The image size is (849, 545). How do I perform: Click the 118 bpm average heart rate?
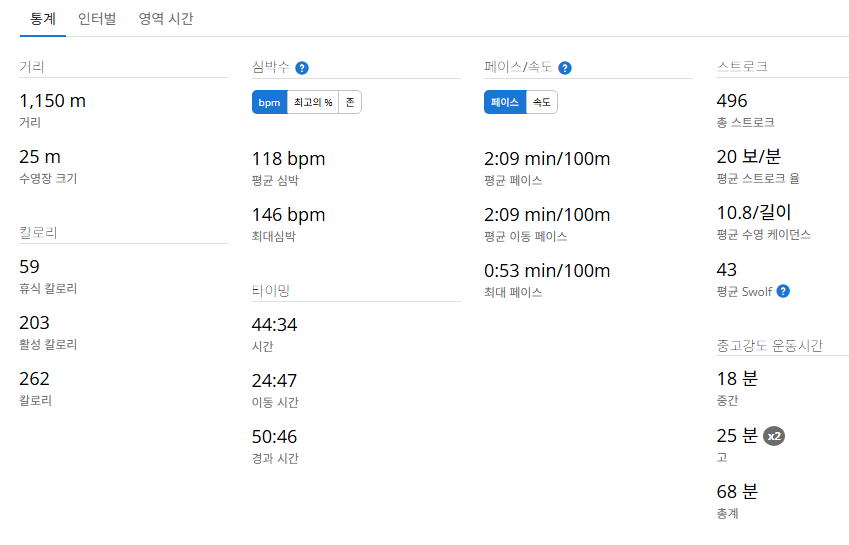click(x=289, y=159)
